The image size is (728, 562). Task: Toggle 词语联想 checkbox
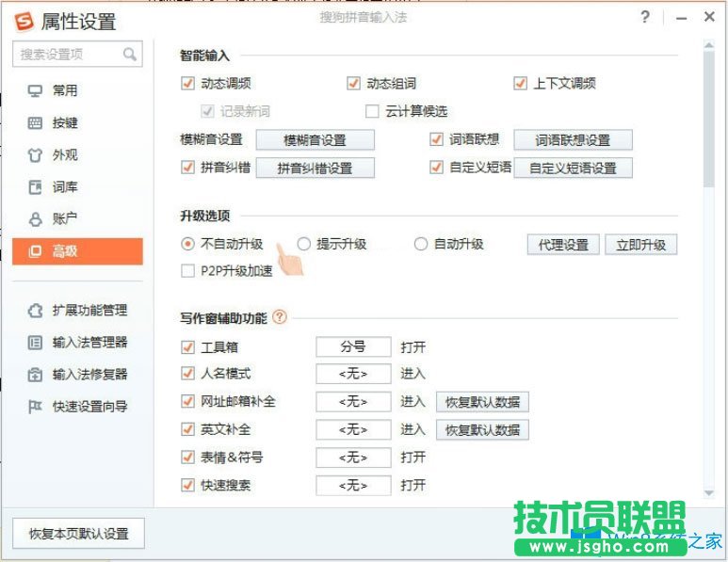pos(436,139)
